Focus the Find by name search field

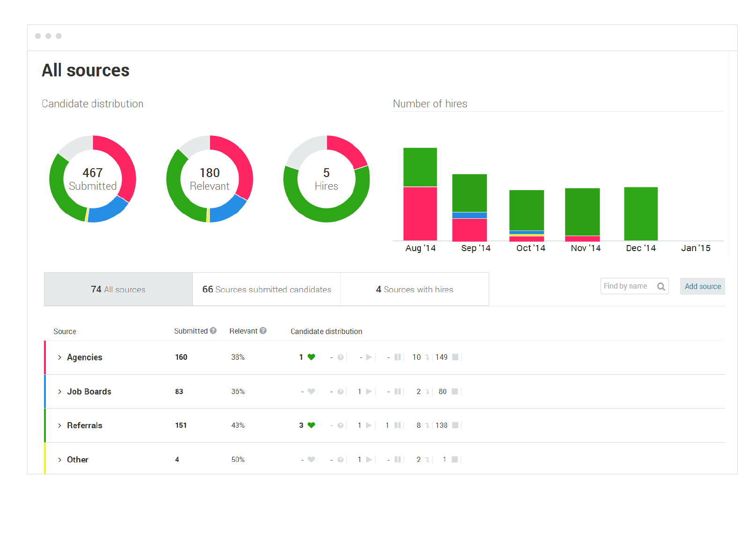click(627, 286)
